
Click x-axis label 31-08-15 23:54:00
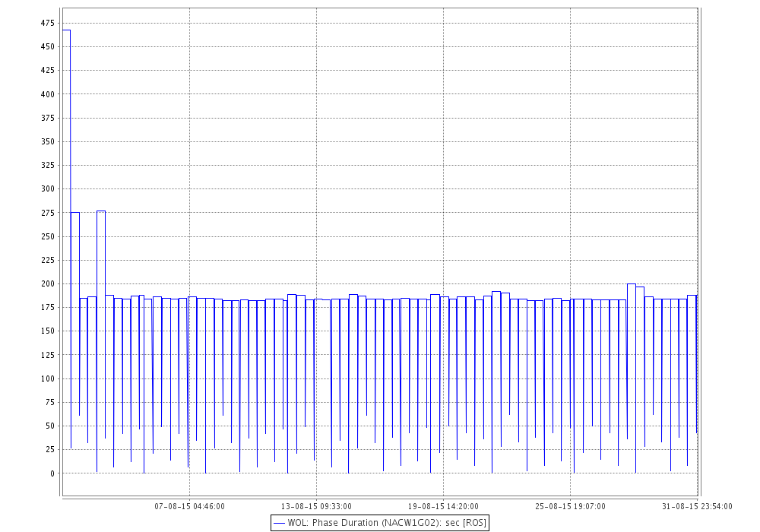(697, 506)
